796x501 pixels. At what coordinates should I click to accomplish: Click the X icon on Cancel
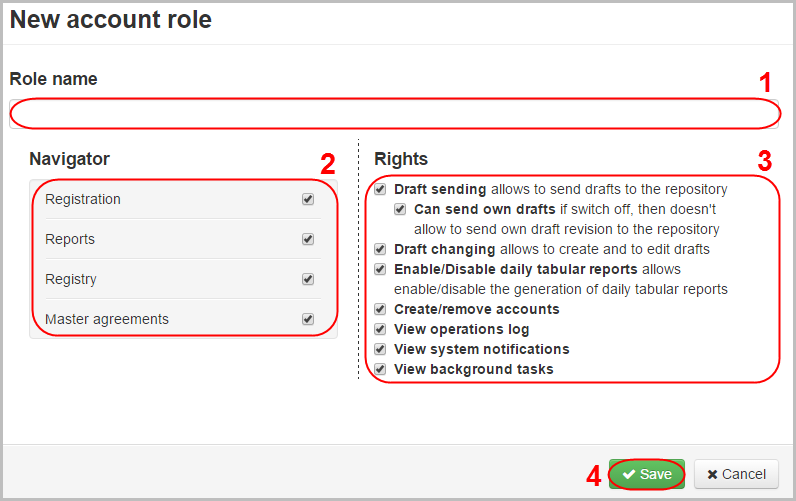click(x=711, y=474)
